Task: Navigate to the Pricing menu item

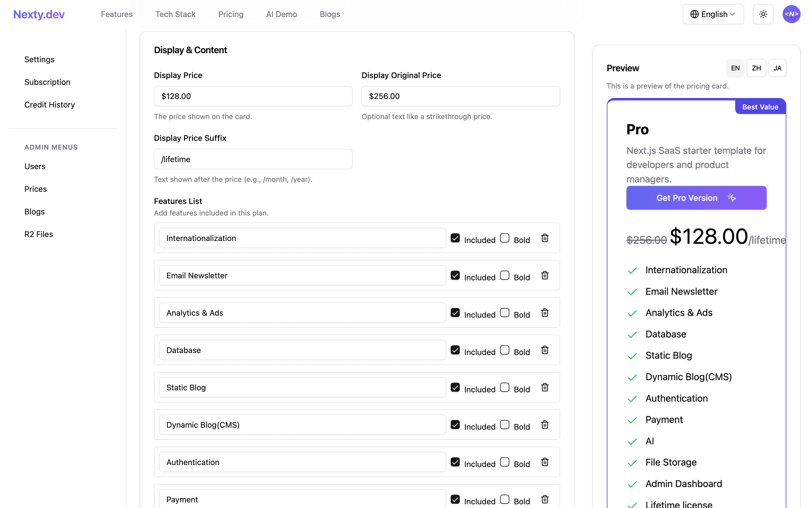Action: pos(231,14)
